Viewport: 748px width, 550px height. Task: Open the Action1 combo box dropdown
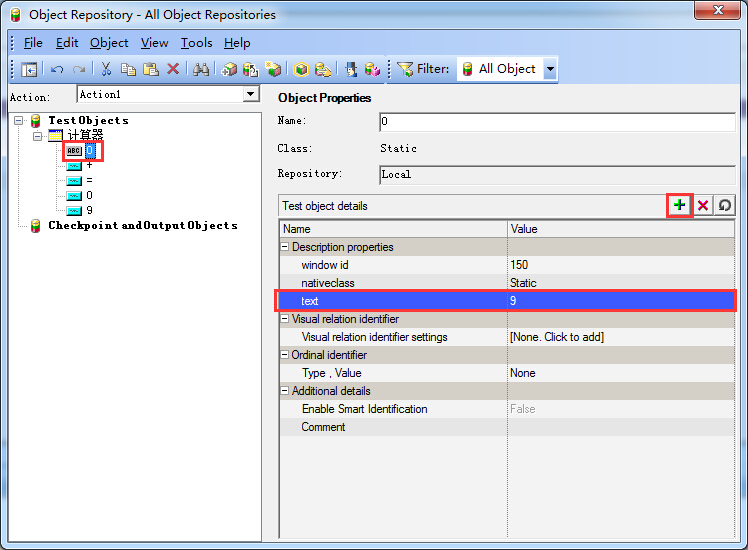click(250, 94)
